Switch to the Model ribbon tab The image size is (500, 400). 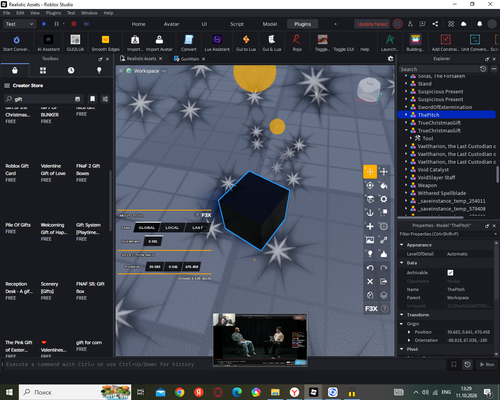tap(270, 24)
